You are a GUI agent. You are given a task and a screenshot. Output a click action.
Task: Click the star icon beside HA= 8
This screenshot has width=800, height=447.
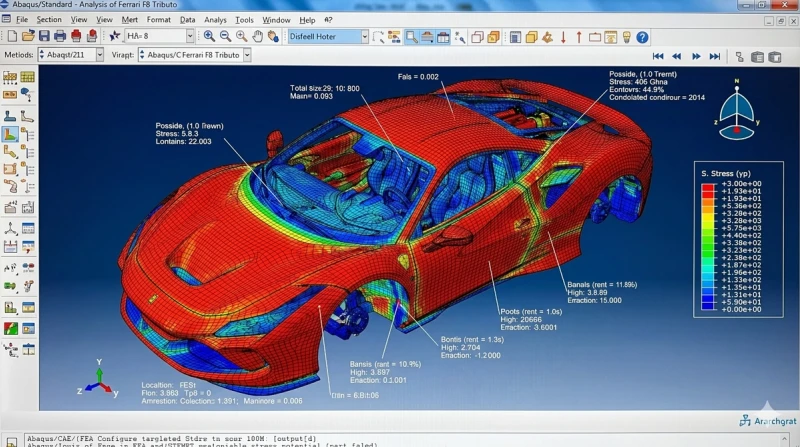click(x=115, y=36)
